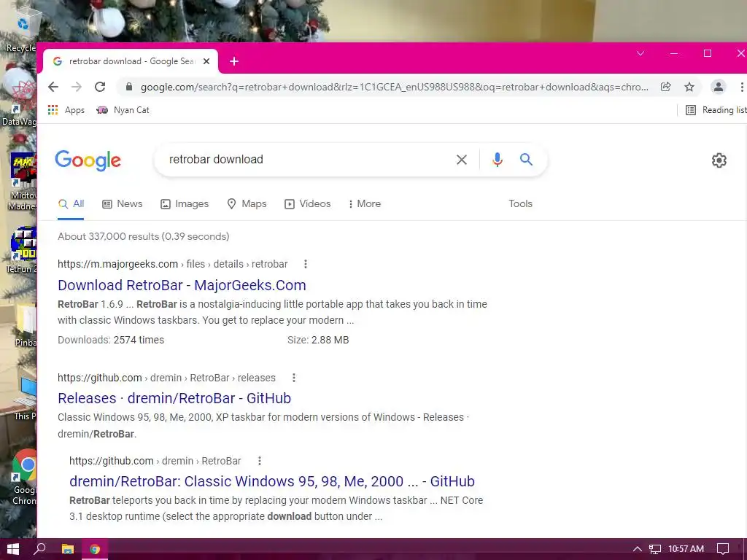Viewport: 747px width, 560px height.
Task: View site info via the padlock icon
Action: (x=128, y=87)
